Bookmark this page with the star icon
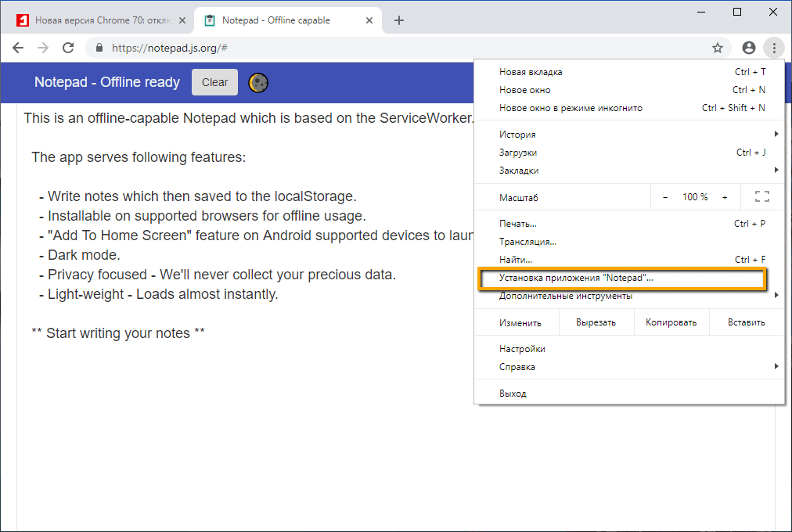This screenshot has height=532, width=792. tap(717, 48)
